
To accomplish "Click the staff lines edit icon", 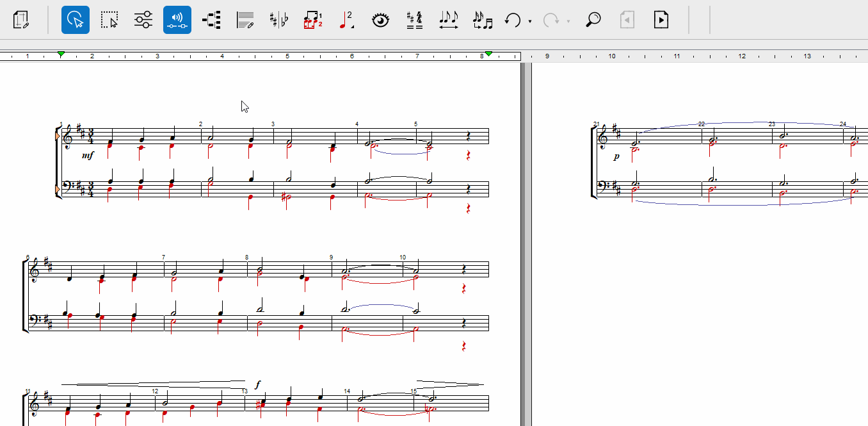I will [245, 20].
